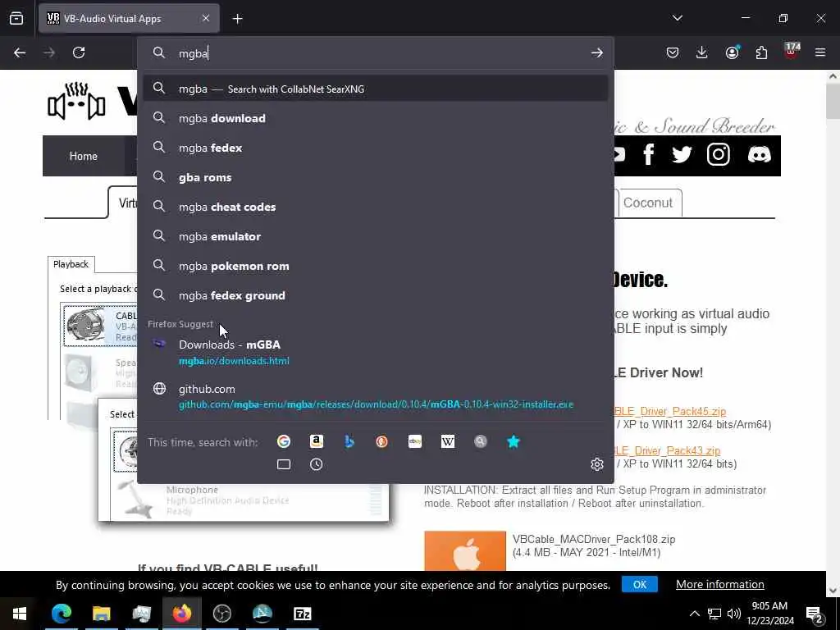840x630 pixels.
Task: Open VB-Audio Twitter page icon
Action: point(682,155)
